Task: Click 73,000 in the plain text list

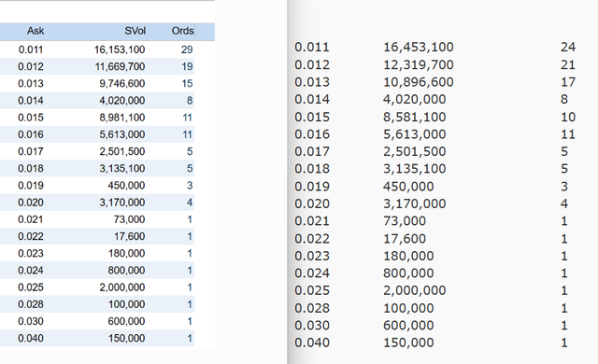Action: 405,221
